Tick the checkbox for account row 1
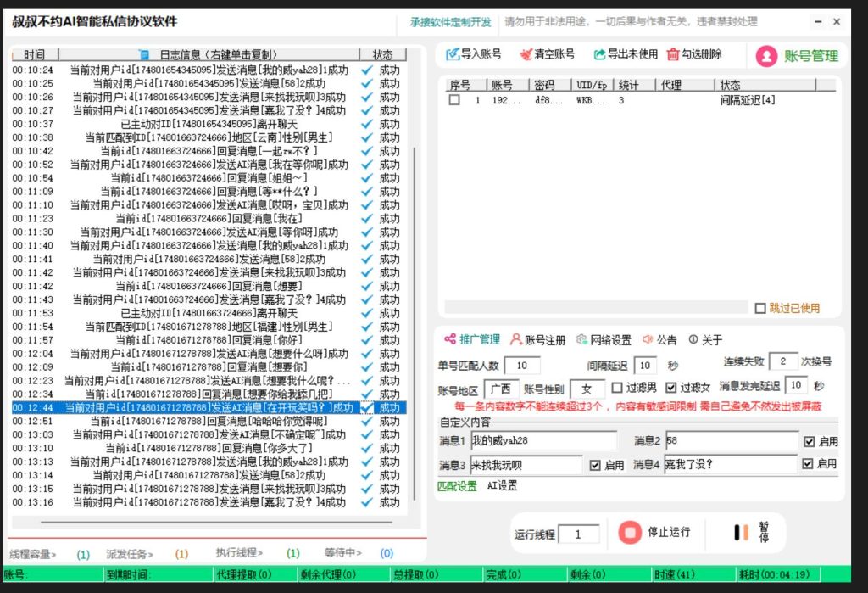Image resolution: width=868 pixels, height=593 pixels. [454, 100]
